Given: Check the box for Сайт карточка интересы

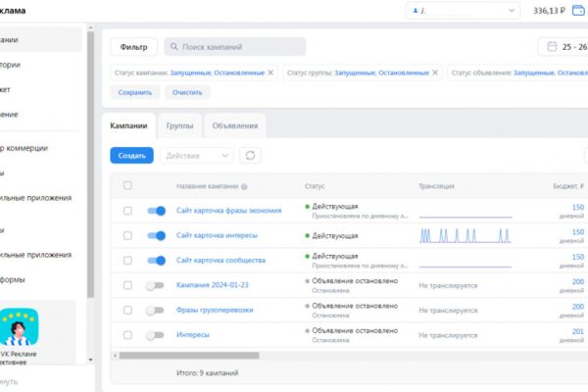Looking at the screenshot, I should 127,235.
